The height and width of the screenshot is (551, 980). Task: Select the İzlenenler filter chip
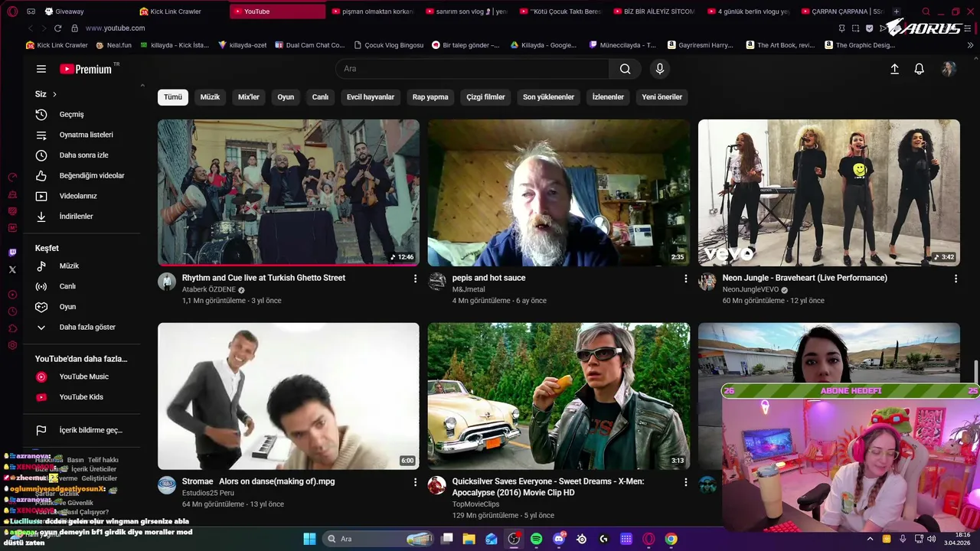coord(608,97)
